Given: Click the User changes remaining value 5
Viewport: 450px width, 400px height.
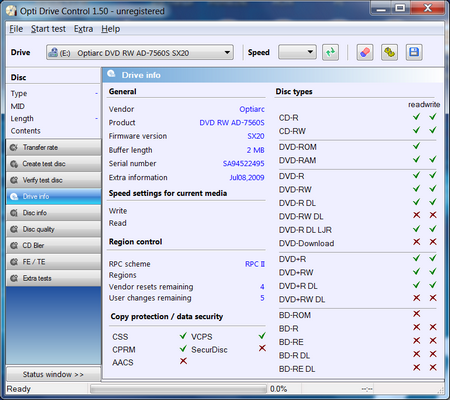Looking at the screenshot, I should 262,298.
